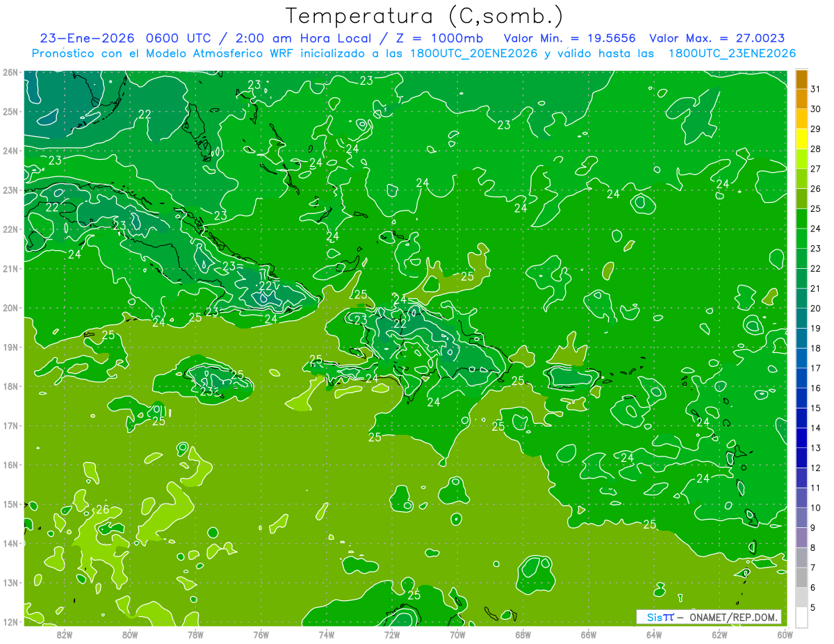Click the longitude axis label "66W"
This screenshot has height=644, width=834.
click(x=589, y=634)
